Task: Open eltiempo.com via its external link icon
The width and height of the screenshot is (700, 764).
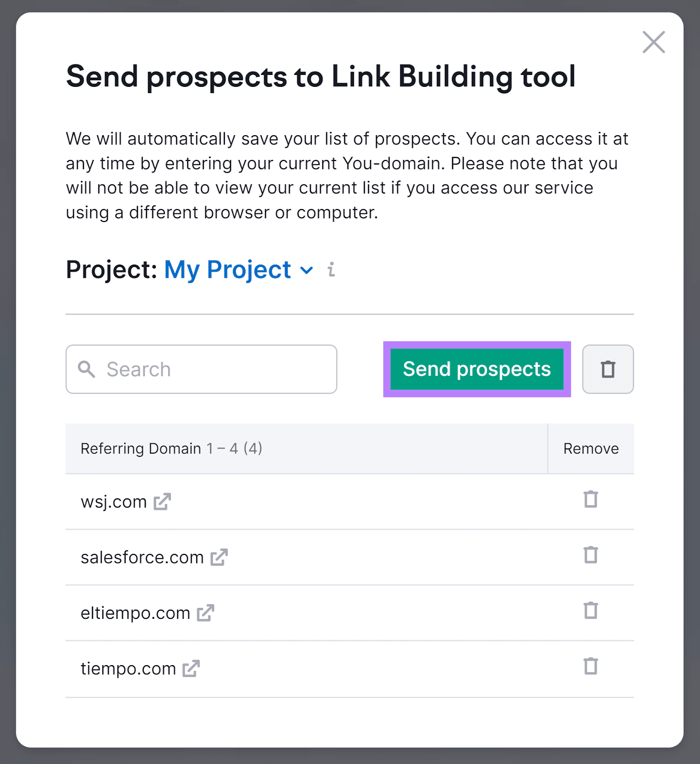Action: coord(206,613)
